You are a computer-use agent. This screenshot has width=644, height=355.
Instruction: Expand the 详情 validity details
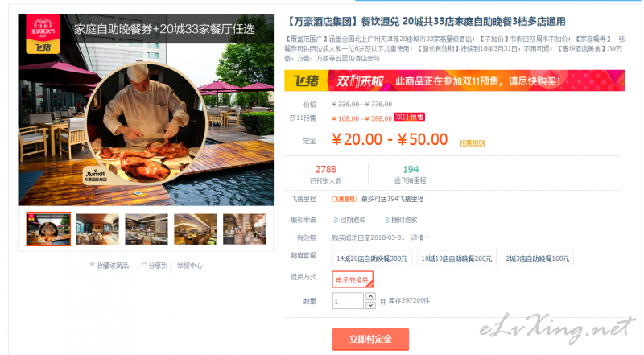point(419,237)
